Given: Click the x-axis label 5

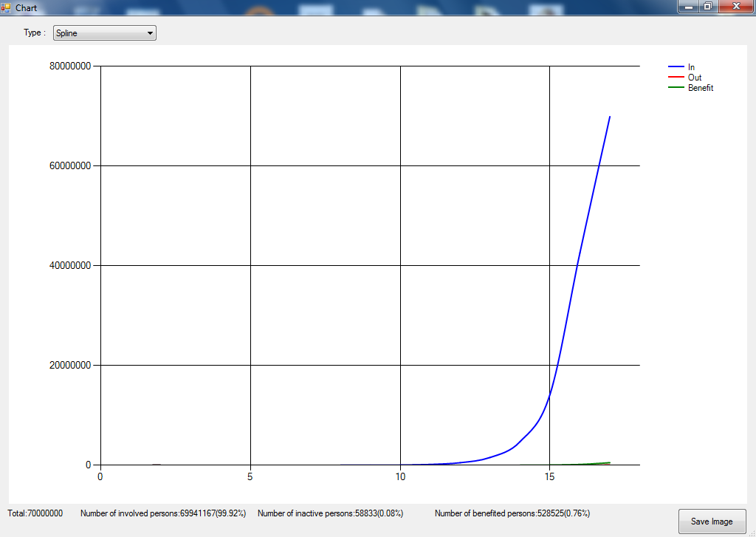Looking at the screenshot, I should click(x=250, y=476).
